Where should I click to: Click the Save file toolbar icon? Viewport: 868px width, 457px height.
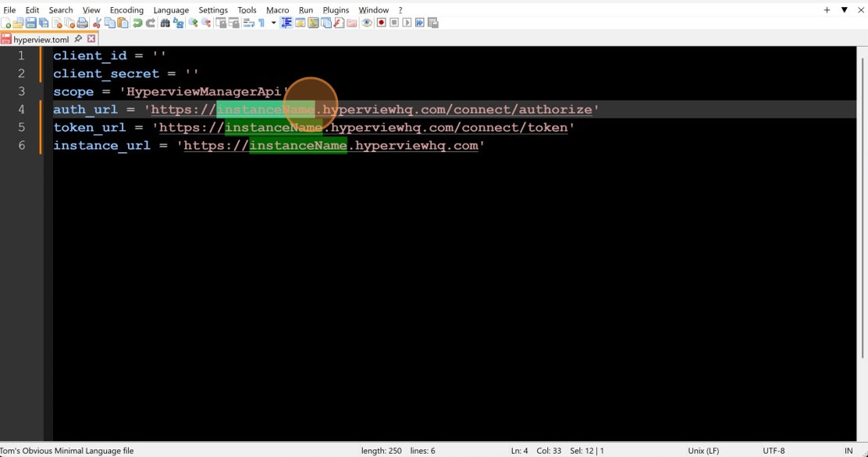[x=31, y=23]
